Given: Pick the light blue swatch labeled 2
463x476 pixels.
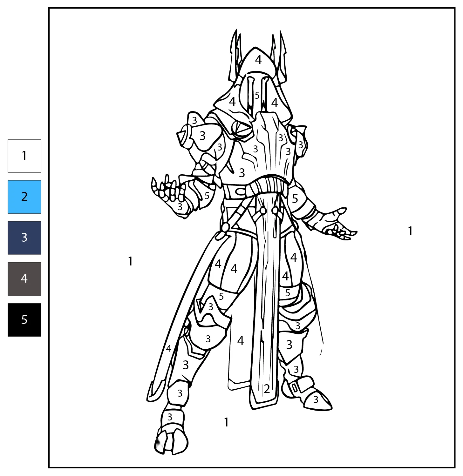Looking at the screenshot, I should coord(24,197).
